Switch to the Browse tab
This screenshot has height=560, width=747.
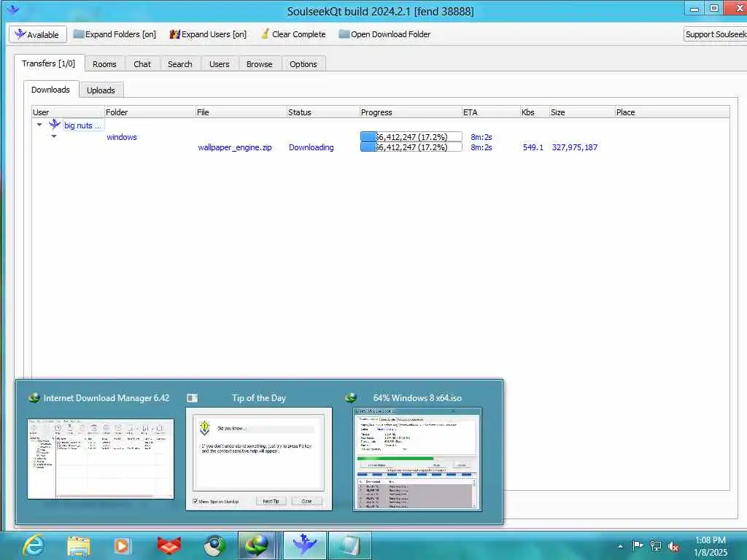point(259,64)
